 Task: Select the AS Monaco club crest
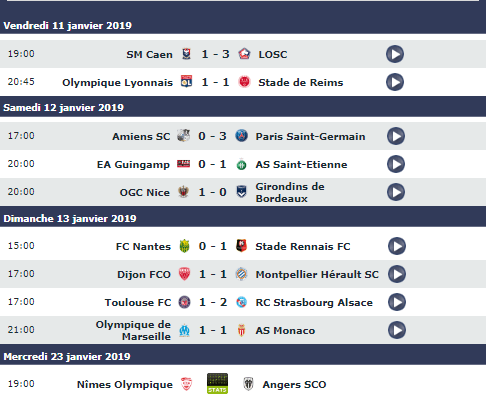242,330
